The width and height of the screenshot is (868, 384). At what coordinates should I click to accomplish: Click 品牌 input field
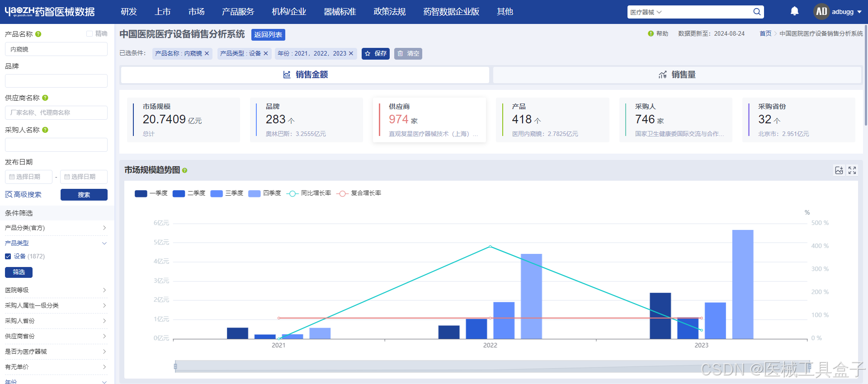(x=56, y=81)
